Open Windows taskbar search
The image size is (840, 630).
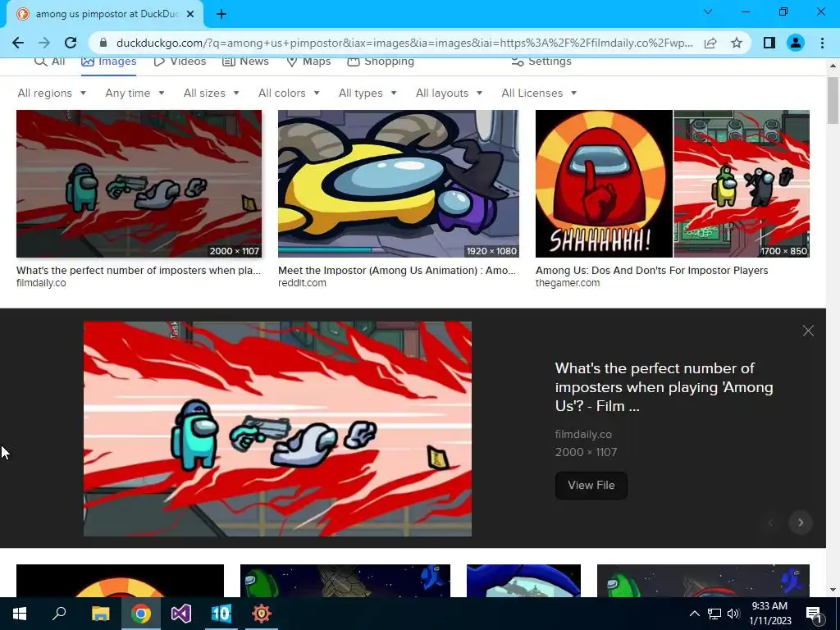[59, 614]
